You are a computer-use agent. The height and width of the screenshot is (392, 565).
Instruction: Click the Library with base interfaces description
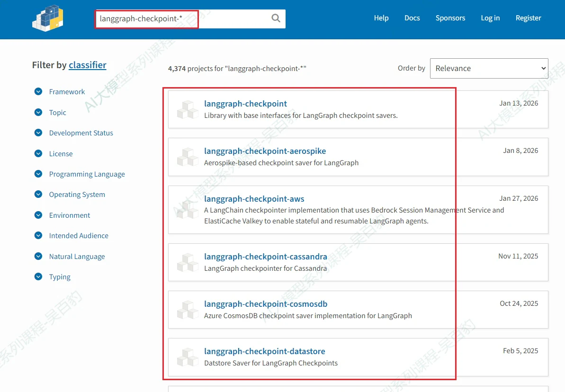click(x=301, y=116)
